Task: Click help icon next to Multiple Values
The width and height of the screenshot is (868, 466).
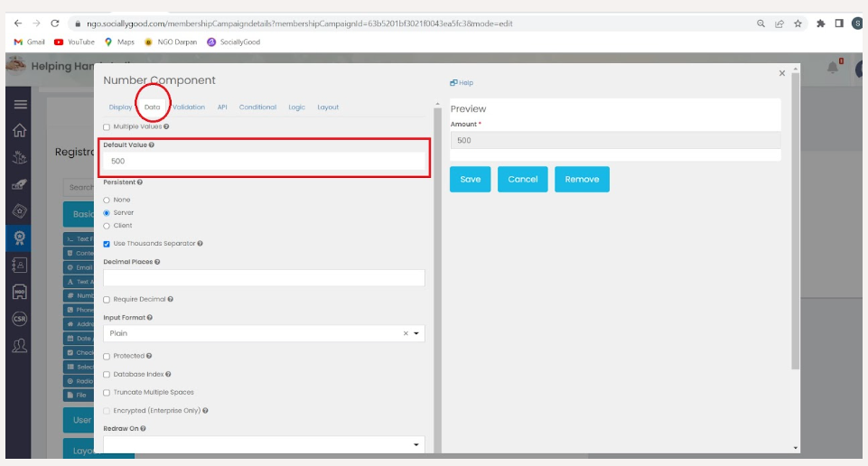Action: tap(166, 126)
